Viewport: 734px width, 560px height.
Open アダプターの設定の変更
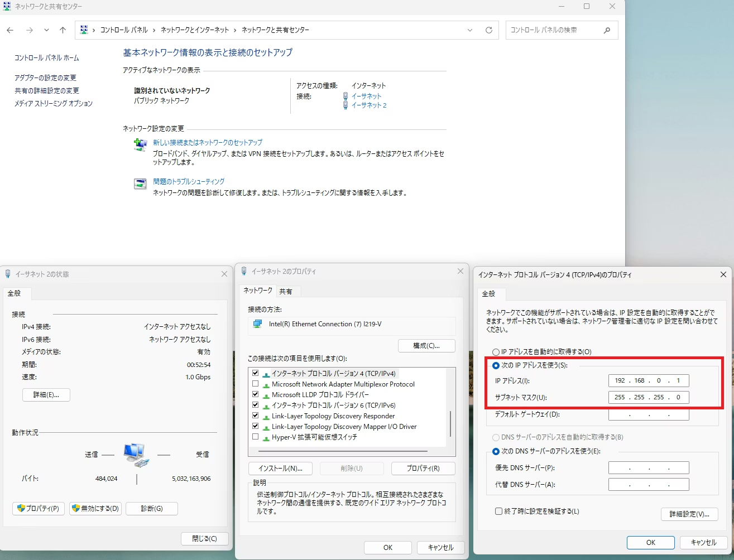pyautogui.click(x=47, y=78)
